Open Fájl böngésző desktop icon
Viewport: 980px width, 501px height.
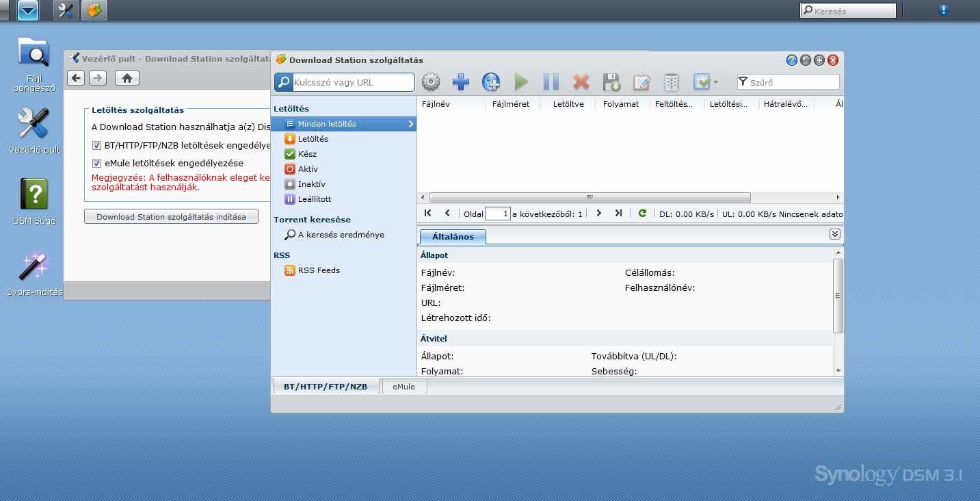coord(34,53)
